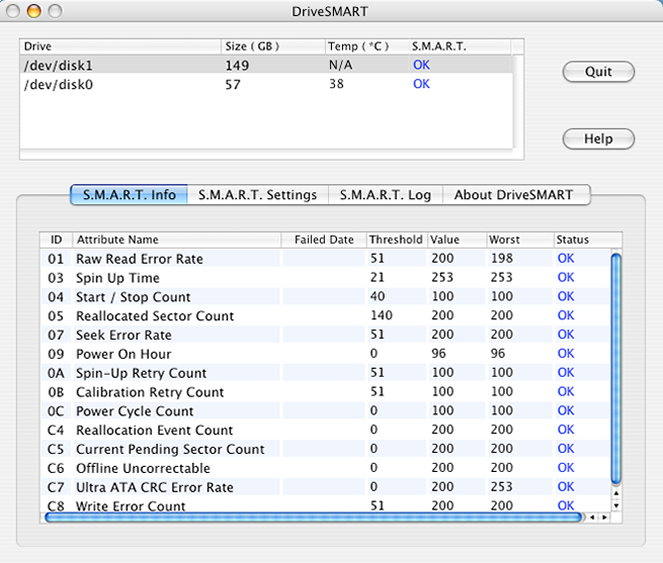663x563 pixels.
Task: Click the vertical scrollbar thumb of attributes table
Action: point(616,368)
